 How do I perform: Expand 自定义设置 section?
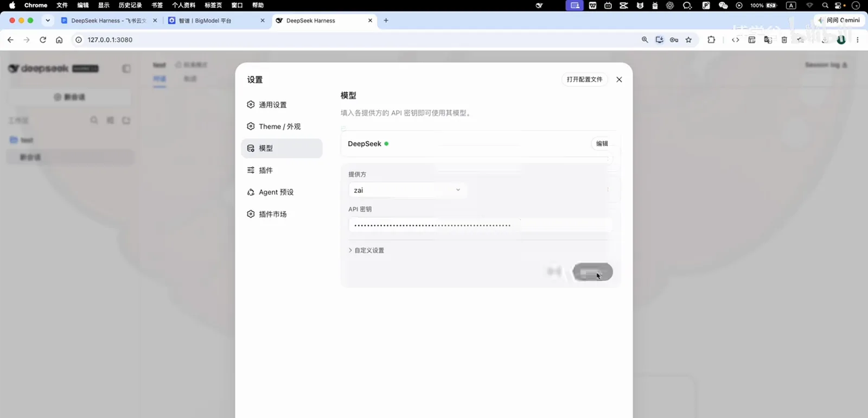pos(366,250)
